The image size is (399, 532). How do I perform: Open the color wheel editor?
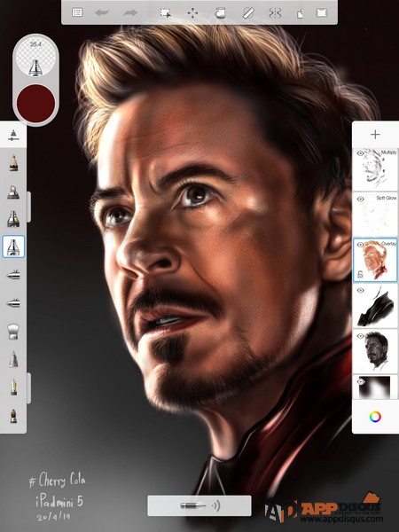[x=375, y=417]
